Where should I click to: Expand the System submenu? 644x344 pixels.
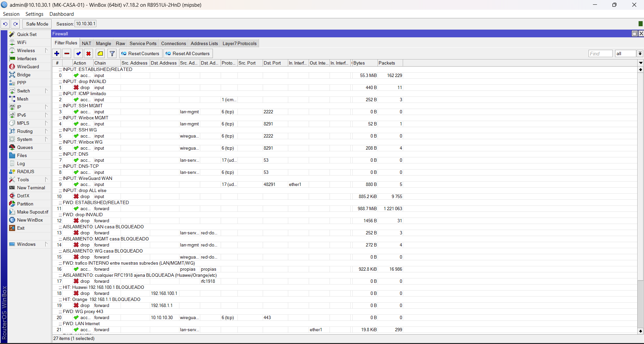(46, 139)
